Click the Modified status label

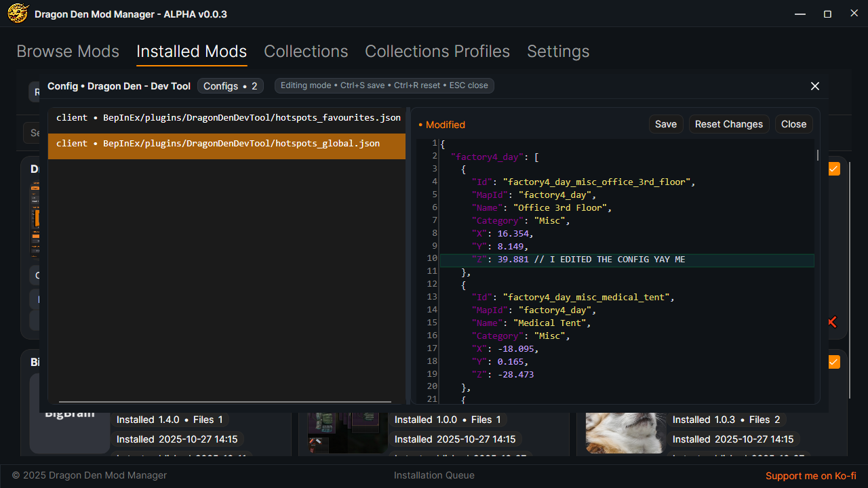pos(441,125)
